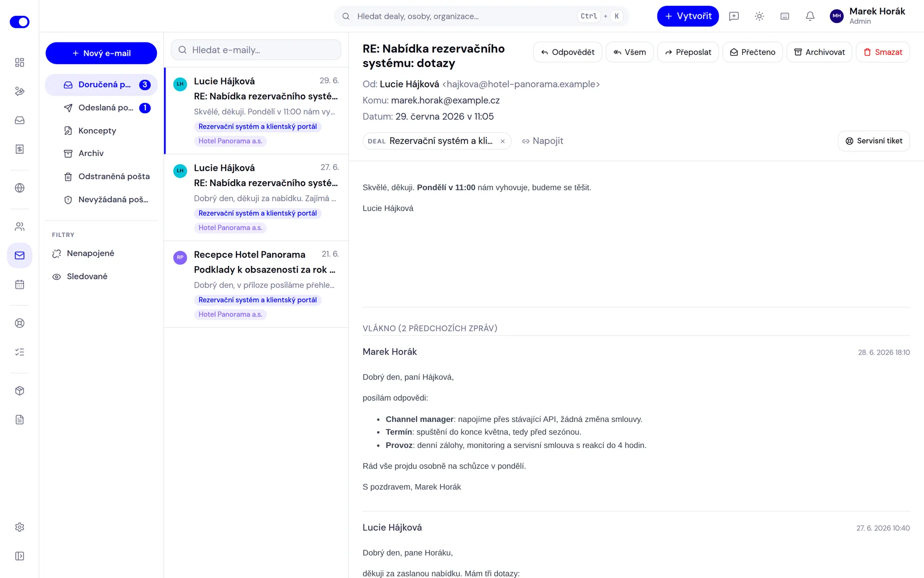The image size is (924, 578).
Task: Open the inbox tray icon in sidebar
Action: point(20,120)
